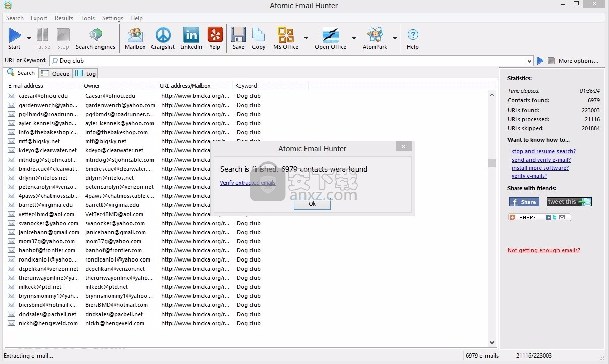Click the scroll down arrow of results list
This screenshot has height=364, width=609.
[492, 343]
